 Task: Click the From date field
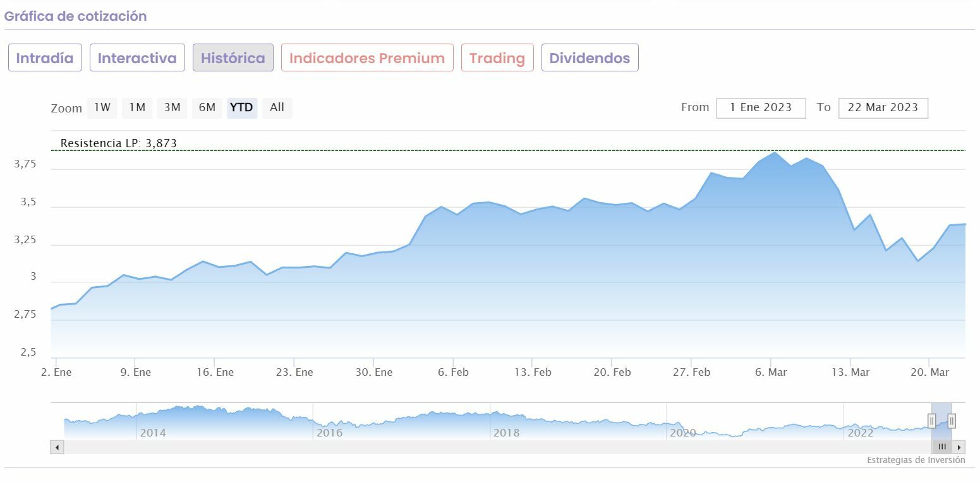tap(761, 107)
